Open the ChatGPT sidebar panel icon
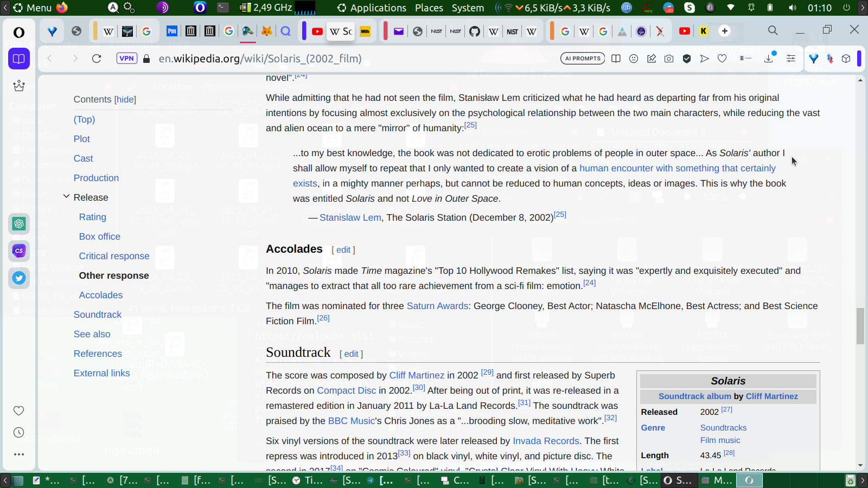Viewport: 868px width, 488px height. 19,223
